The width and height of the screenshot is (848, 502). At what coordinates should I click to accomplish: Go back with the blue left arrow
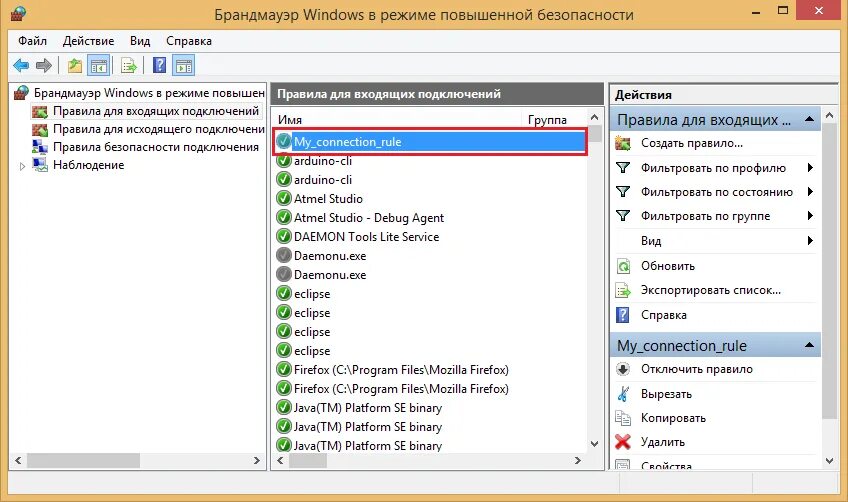point(21,66)
